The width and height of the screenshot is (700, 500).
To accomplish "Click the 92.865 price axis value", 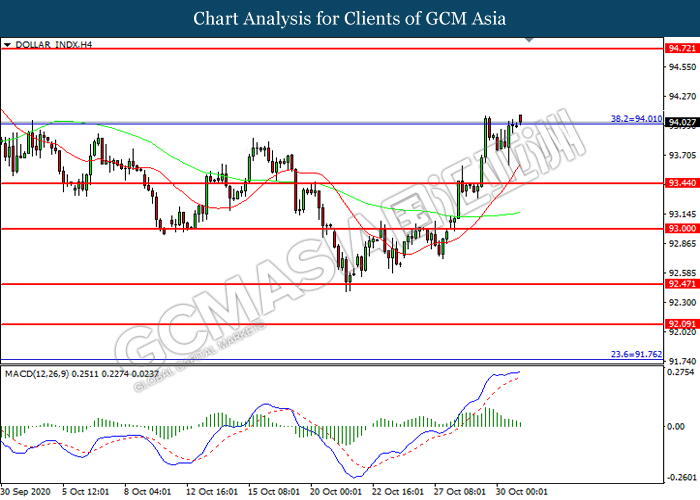I will pyautogui.click(x=682, y=244).
